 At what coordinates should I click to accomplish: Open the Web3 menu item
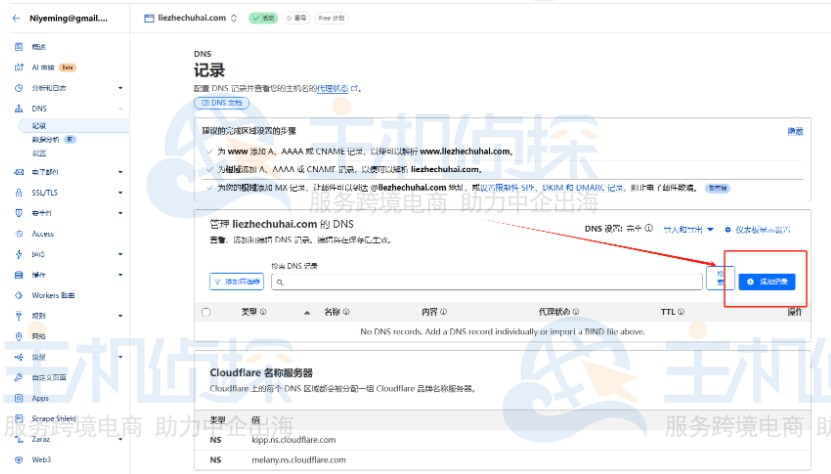point(41,460)
